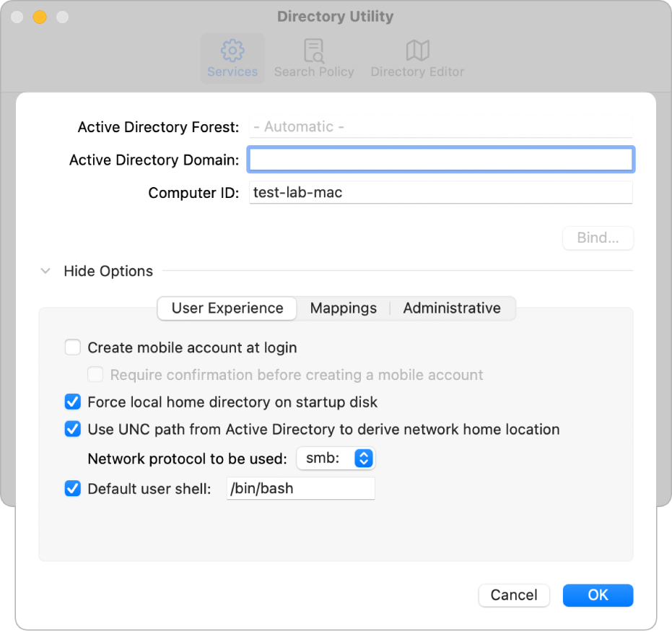Screen dimensions: 672x632
Task: Cancel the Active Directory dialog
Action: click(514, 595)
